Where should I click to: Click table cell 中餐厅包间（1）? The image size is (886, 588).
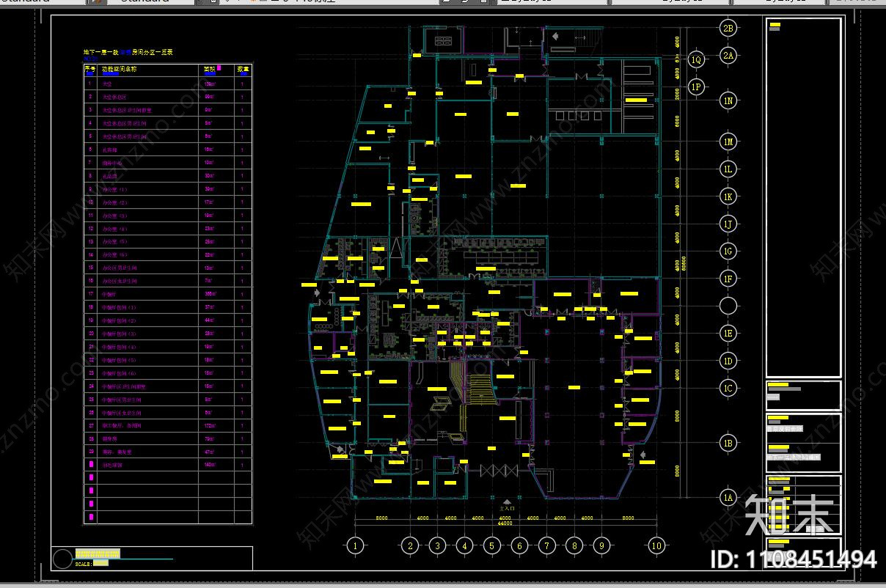point(120,307)
